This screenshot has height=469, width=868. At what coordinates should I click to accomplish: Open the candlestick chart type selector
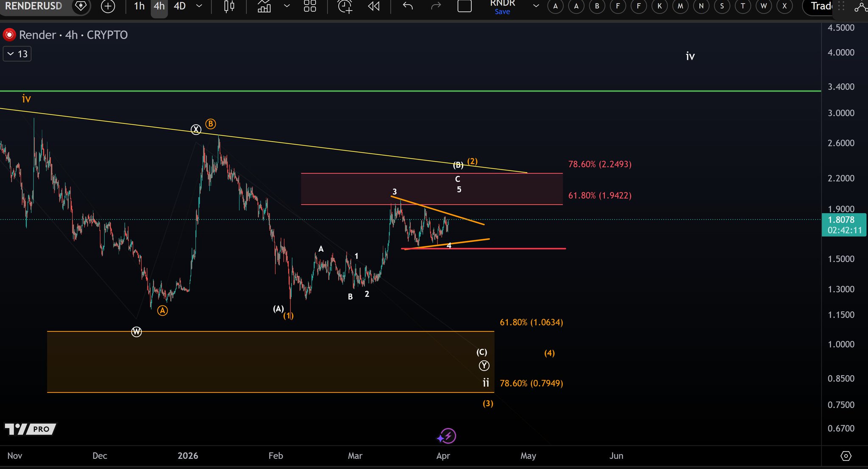coord(229,6)
